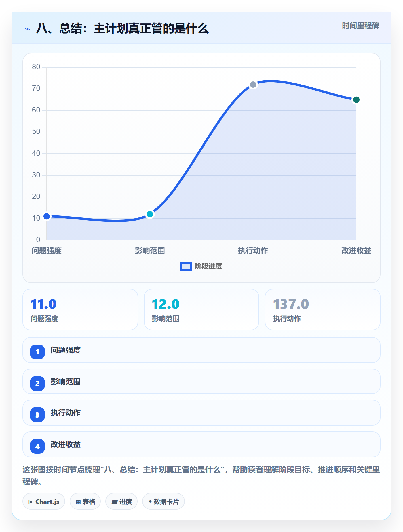Click the 问题强度 text in list row 1
Image resolution: width=403 pixels, height=532 pixels.
pos(66,350)
